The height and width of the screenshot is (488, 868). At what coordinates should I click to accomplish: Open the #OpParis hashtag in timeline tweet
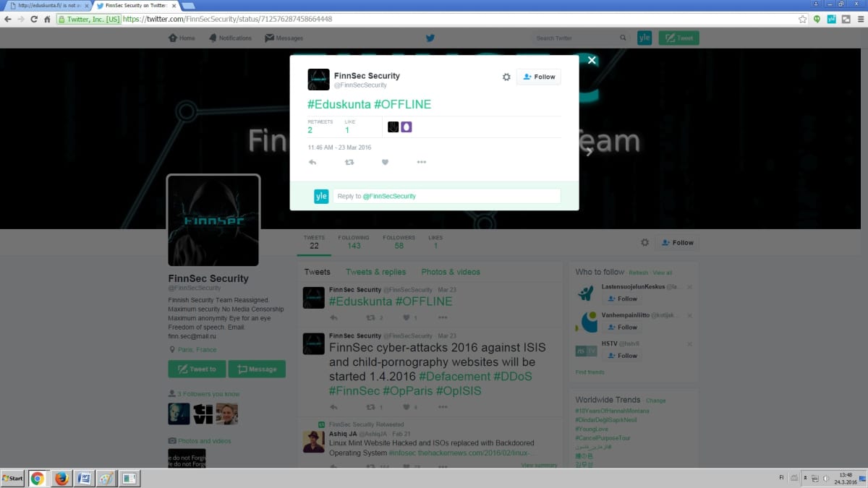tap(407, 391)
